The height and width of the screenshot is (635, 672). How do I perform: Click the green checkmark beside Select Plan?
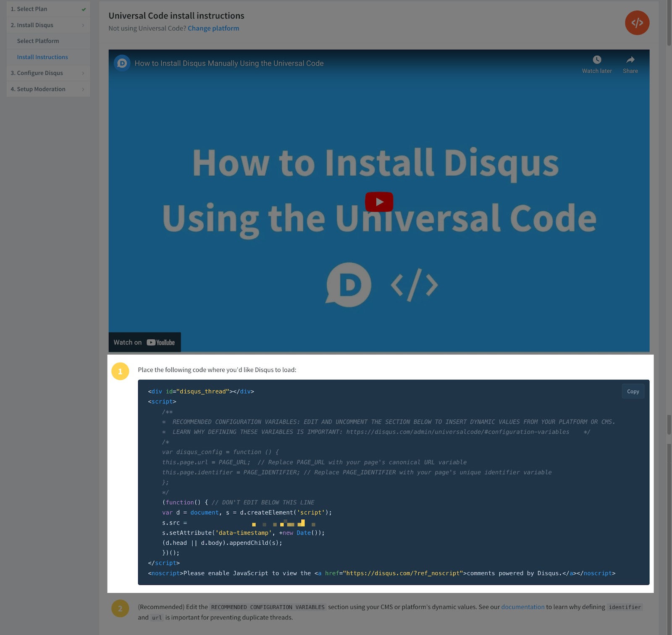[84, 9]
